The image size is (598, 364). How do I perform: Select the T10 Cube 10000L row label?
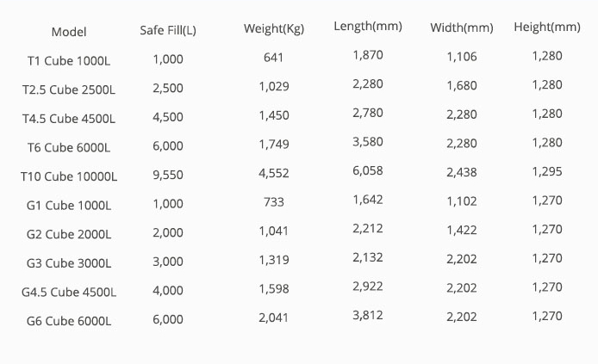(69, 176)
